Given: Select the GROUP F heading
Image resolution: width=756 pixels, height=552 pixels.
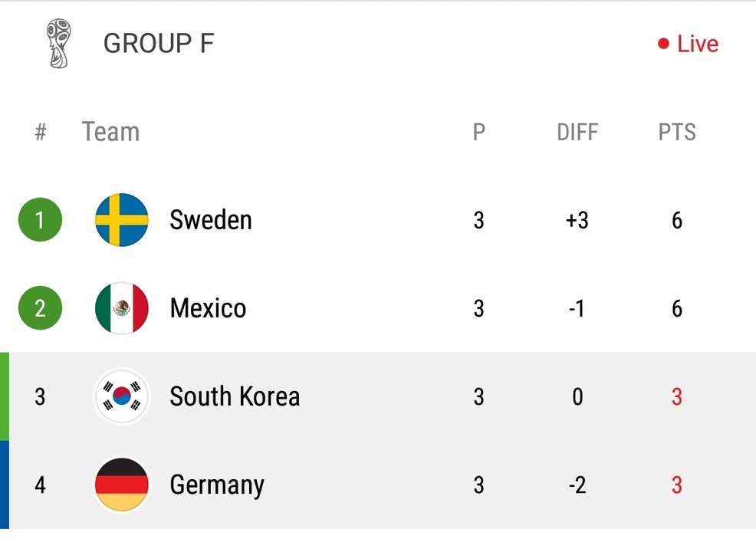Looking at the screenshot, I should (x=159, y=44).
